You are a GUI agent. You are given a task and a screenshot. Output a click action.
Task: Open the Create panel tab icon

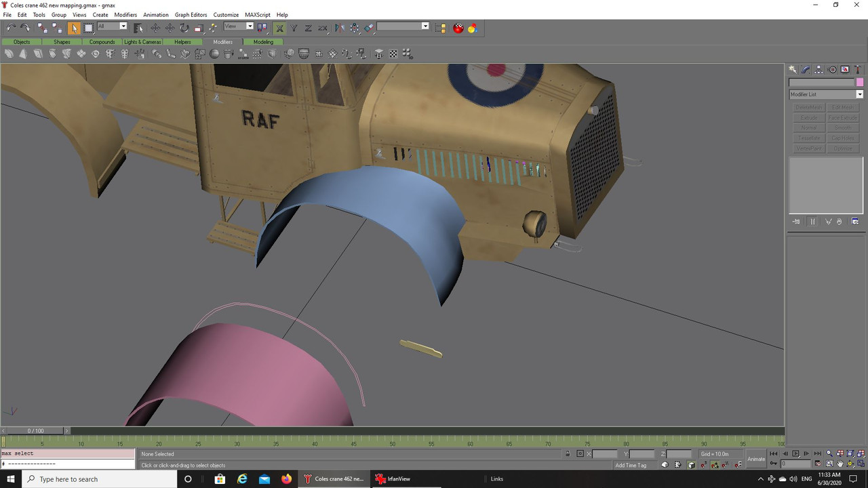coord(793,70)
